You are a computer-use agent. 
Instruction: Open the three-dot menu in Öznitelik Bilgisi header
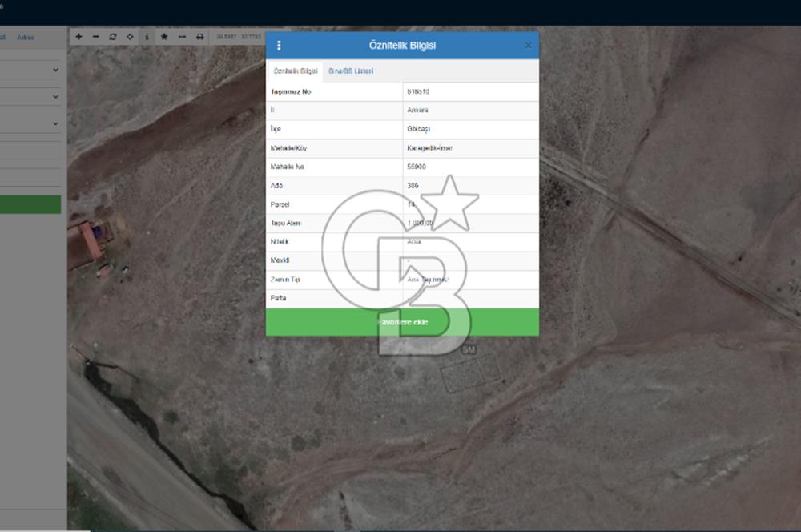coord(279,46)
